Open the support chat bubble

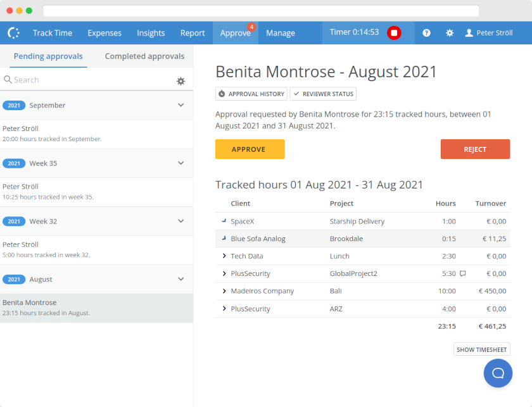[x=498, y=373]
